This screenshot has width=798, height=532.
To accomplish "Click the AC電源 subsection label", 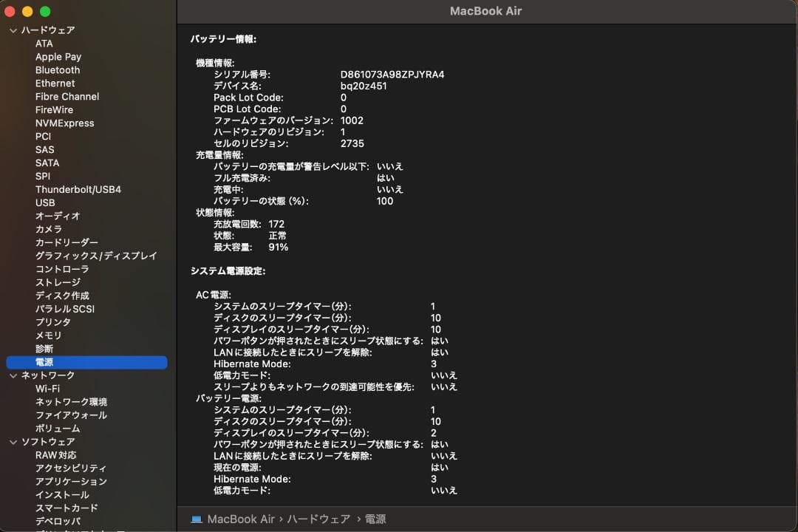I will tap(214, 295).
